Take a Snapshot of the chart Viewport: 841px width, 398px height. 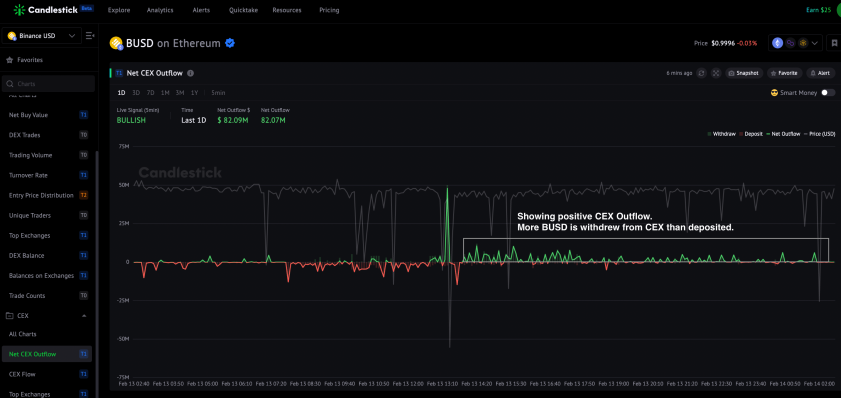coord(744,73)
